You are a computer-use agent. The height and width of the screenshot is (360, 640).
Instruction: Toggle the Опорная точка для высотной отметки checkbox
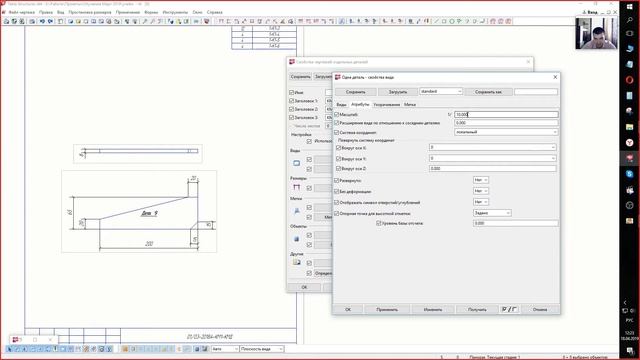[337, 213]
